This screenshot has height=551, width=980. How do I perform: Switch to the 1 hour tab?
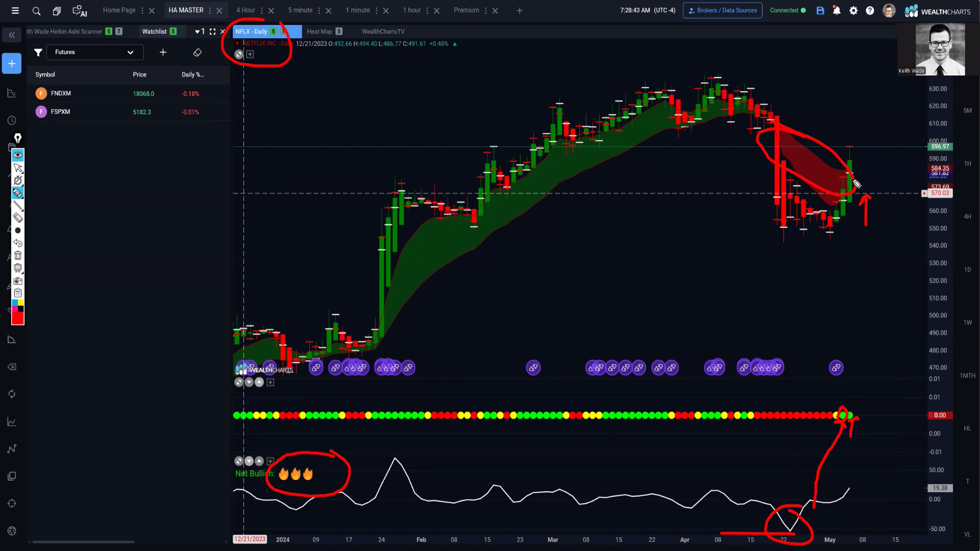click(412, 10)
